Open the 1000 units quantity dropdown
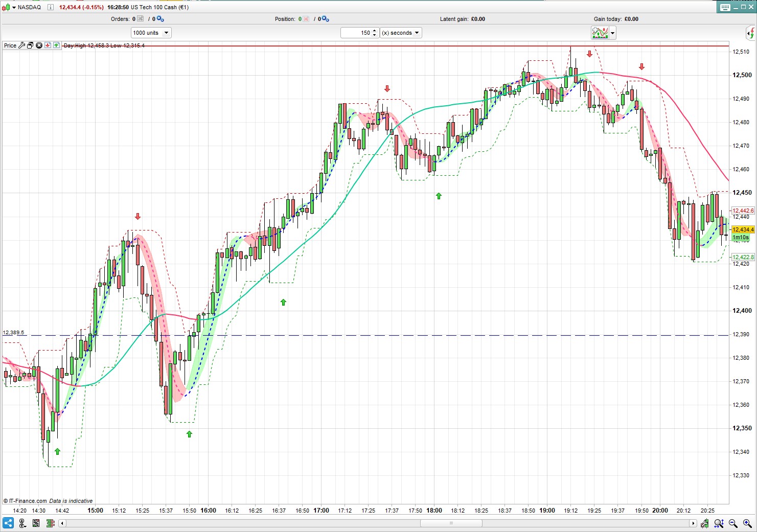 [151, 33]
